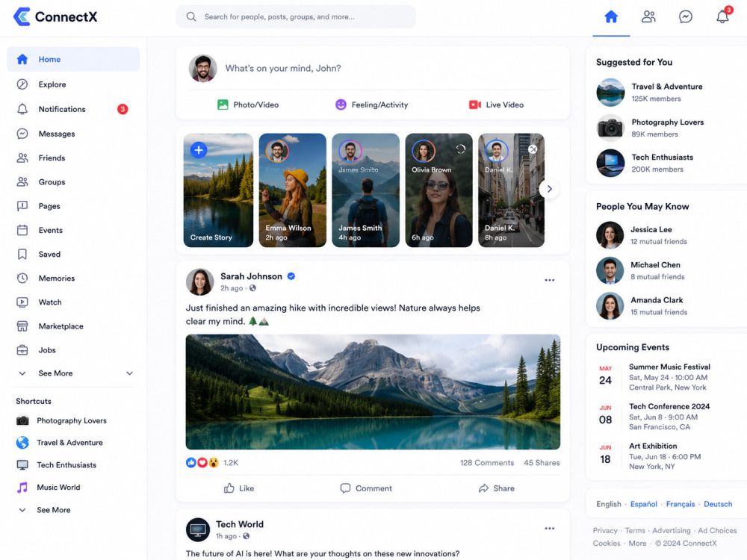
Task: View the 45 Shares
Action: click(x=542, y=462)
